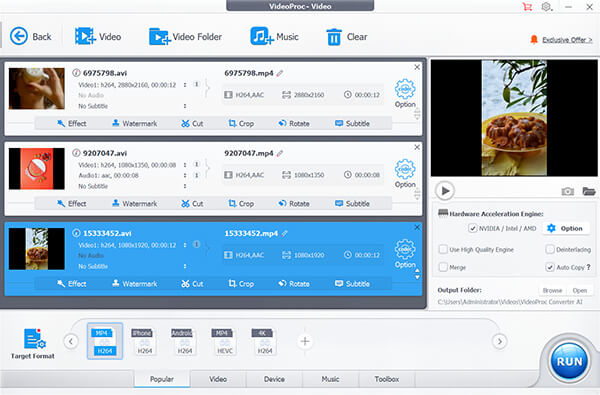
Task: Switch to the Toolbox tab
Action: coord(387,379)
